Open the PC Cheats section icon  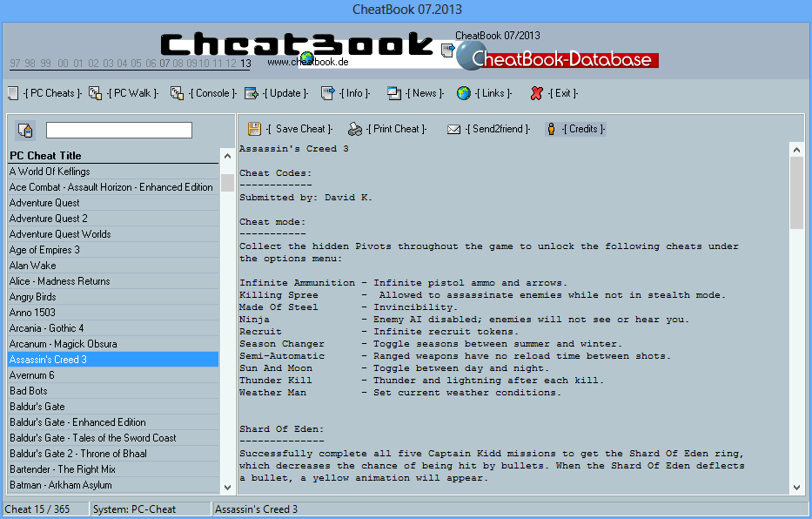click(x=13, y=93)
